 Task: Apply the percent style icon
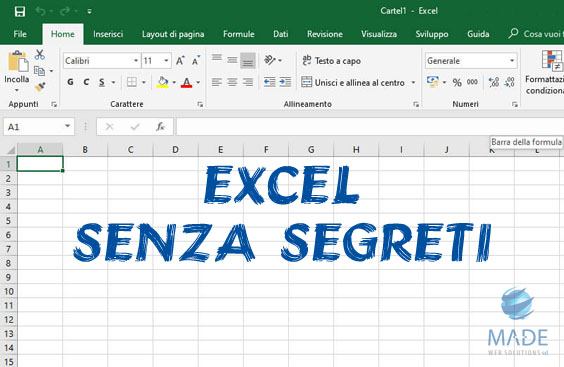pos(457,82)
